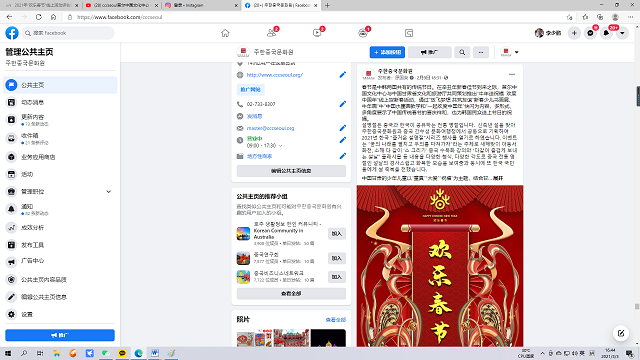Expand the post text with 展开

click(498, 178)
